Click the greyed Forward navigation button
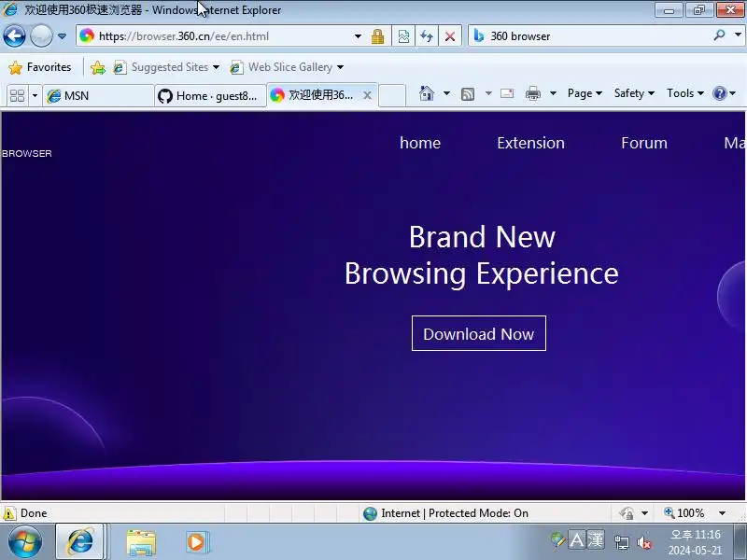 [x=41, y=36]
